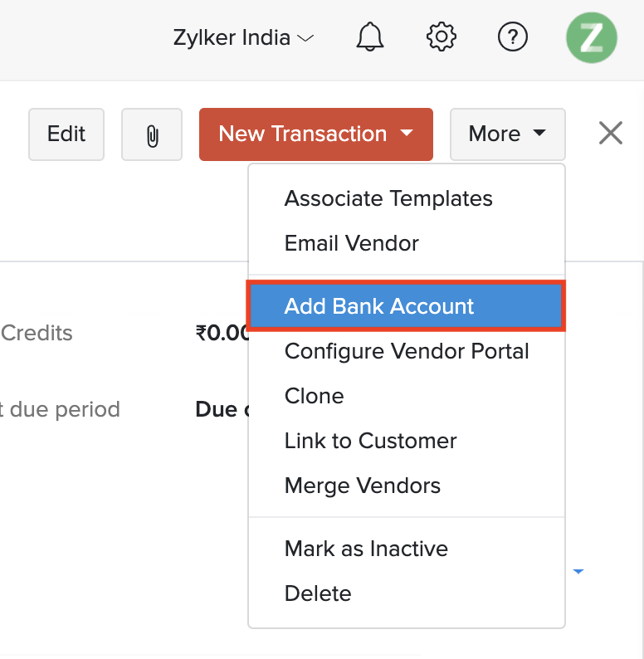
Task: Close the vendor details panel
Action: tap(611, 134)
